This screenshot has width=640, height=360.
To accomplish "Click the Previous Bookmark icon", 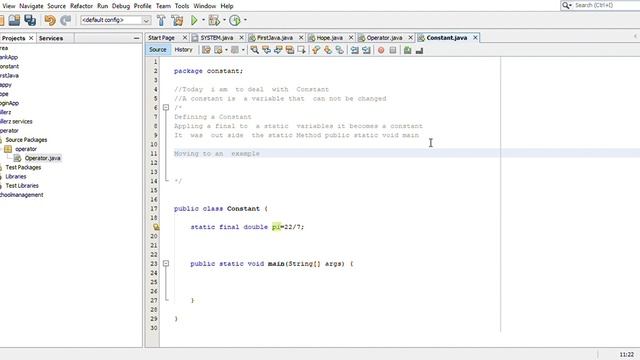I will (x=316, y=50).
